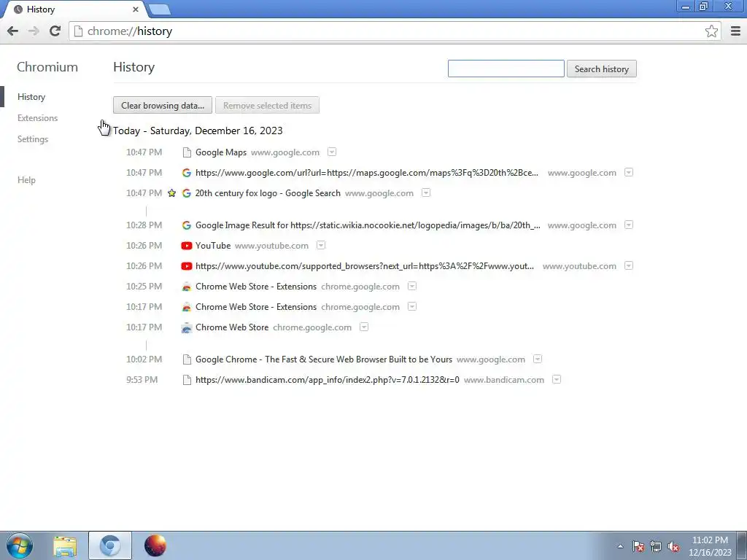
Task: Click page icon of Google Chrome browser entry
Action: point(187,359)
